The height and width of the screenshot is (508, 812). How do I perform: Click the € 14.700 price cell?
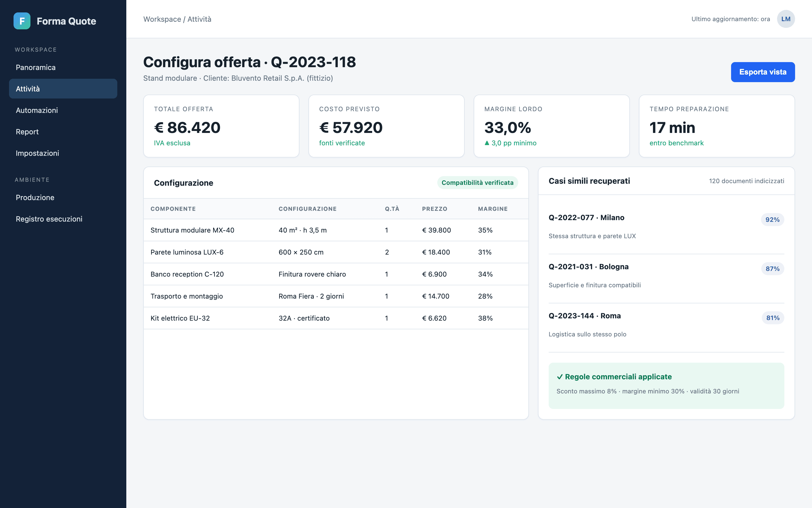(x=436, y=296)
